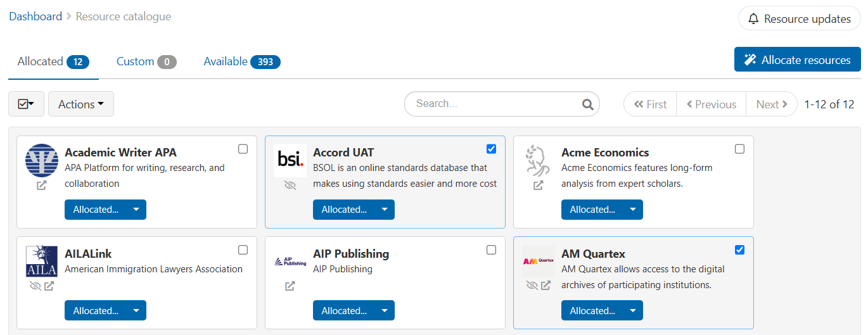Click the Accord UAT title
Screen dimensions: 868x335
pos(343,153)
